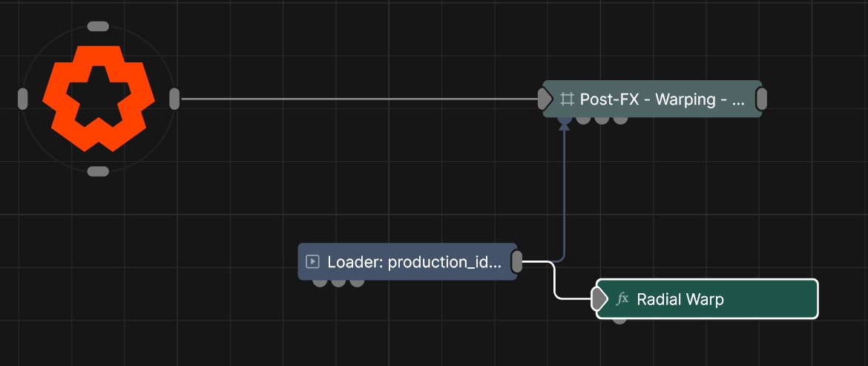Click the Loader node's right output port
The width and height of the screenshot is (868, 366).
click(517, 261)
